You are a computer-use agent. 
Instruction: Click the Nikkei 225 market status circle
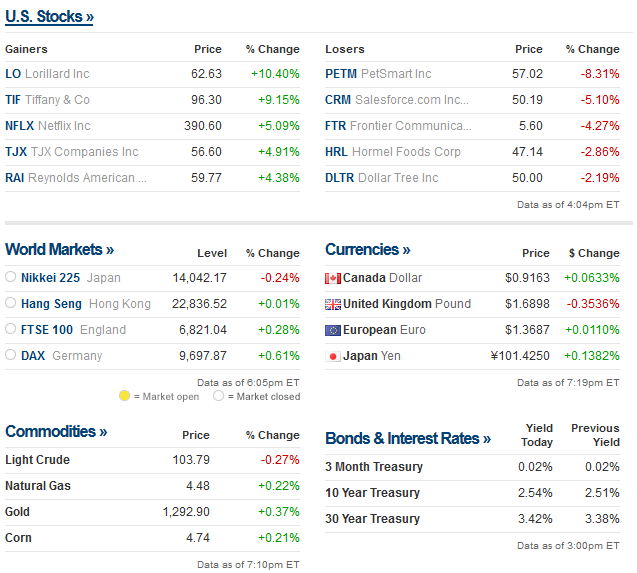pos(11,277)
